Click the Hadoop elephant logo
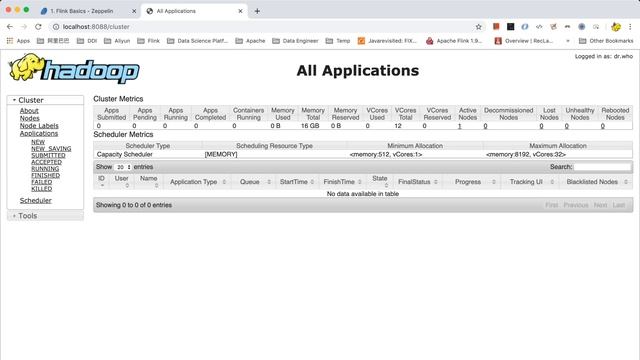The height and width of the screenshot is (360, 640). click(74, 68)
